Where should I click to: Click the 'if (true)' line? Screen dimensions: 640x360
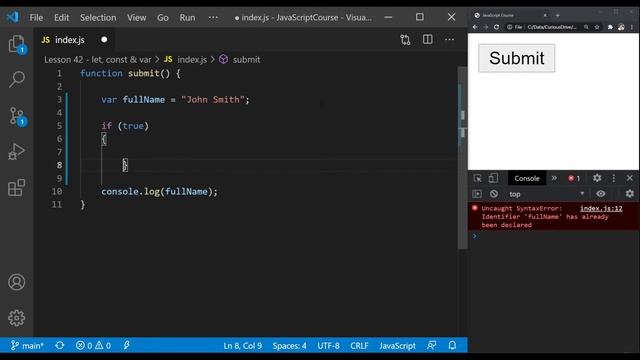[125, 126]
